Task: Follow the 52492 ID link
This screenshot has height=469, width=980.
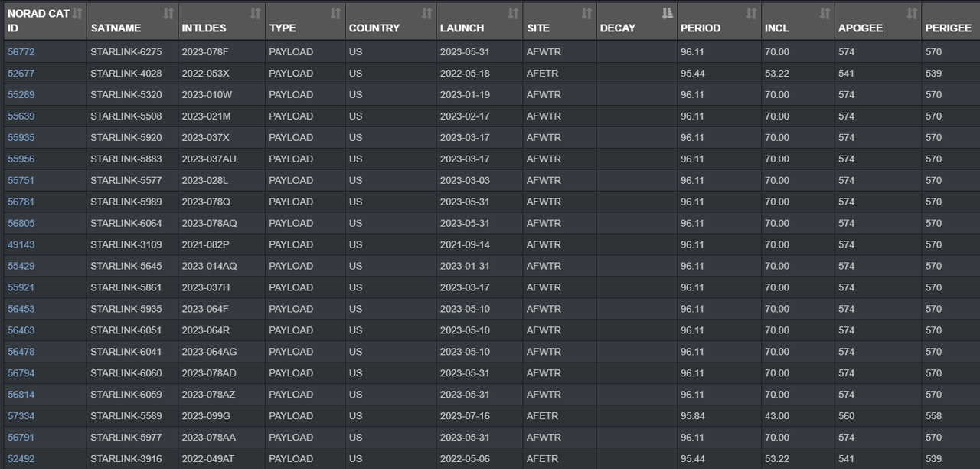Action: (21, 459)
